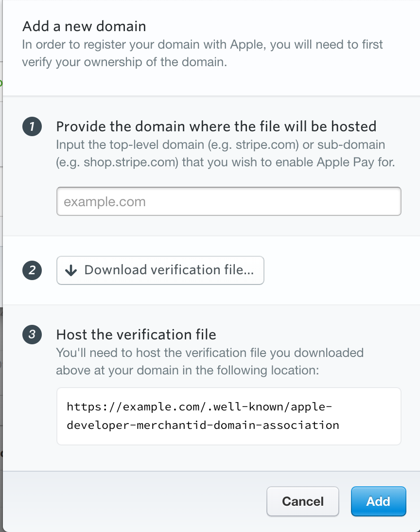This screenshot has width=420, height=532.
Task: Click the well-known path code block
Action: click(228, 415)
